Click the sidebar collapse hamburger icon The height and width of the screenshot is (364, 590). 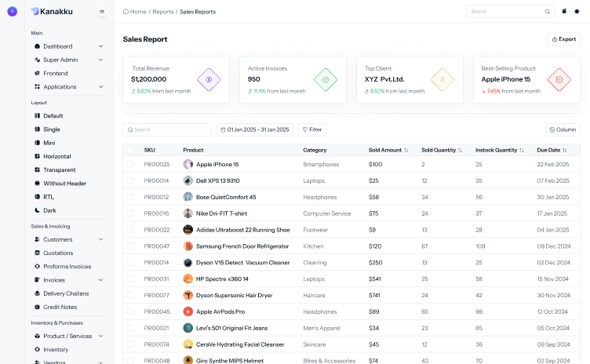pyautogui.click(x=102, y=12)
